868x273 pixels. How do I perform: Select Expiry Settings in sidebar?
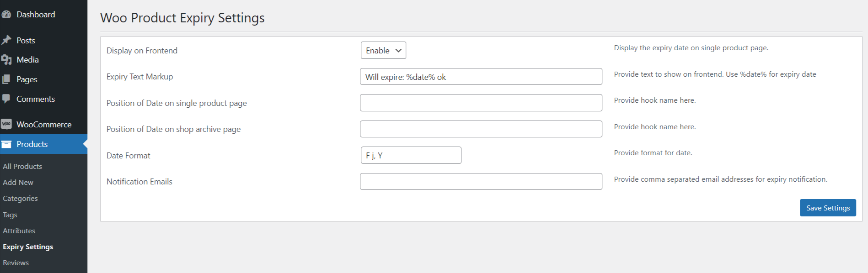click(x=28, y=247)
